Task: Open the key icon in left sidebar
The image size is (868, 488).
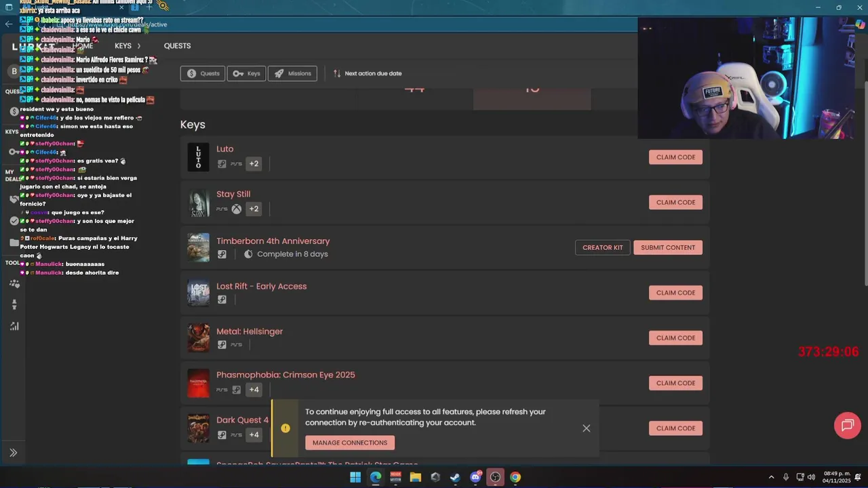Action: [x=14, y=152]
